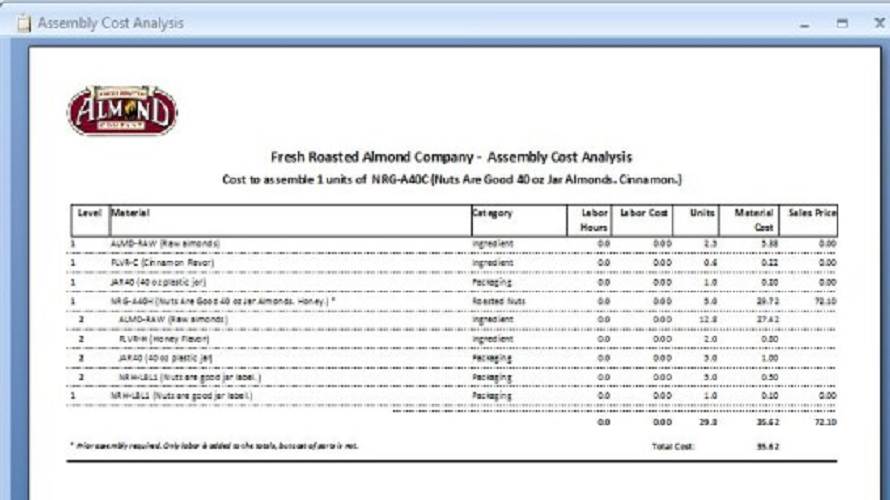This screenshot has height=500, width=890.
Task: Click 'Ingredient' category in the Honey Flavor row
Action: click(493, 339)
